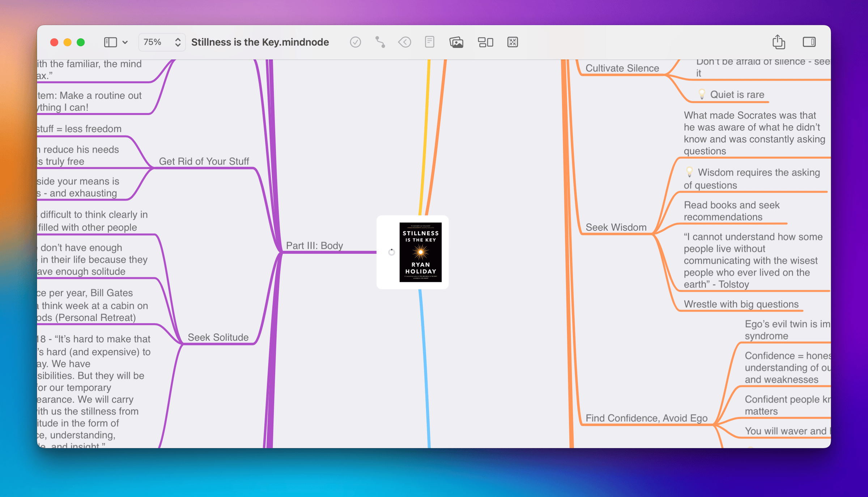Toggle the inspector panel icon
This screenshot has width=868, height=497.
[x=809, y=42]
